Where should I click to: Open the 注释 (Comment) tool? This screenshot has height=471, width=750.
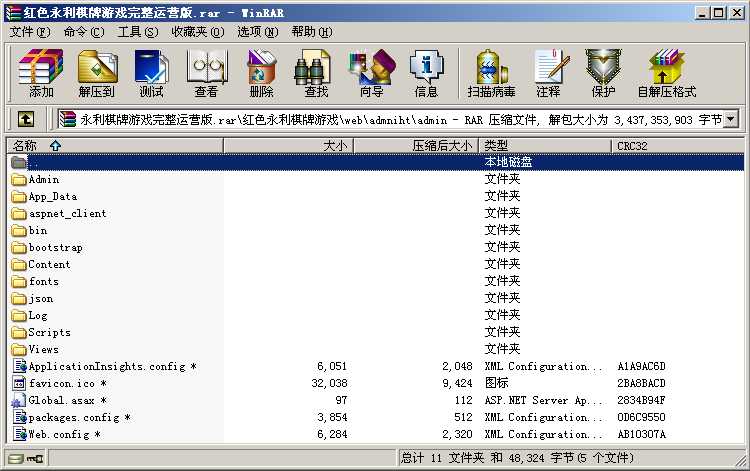(x=549, y=73)
